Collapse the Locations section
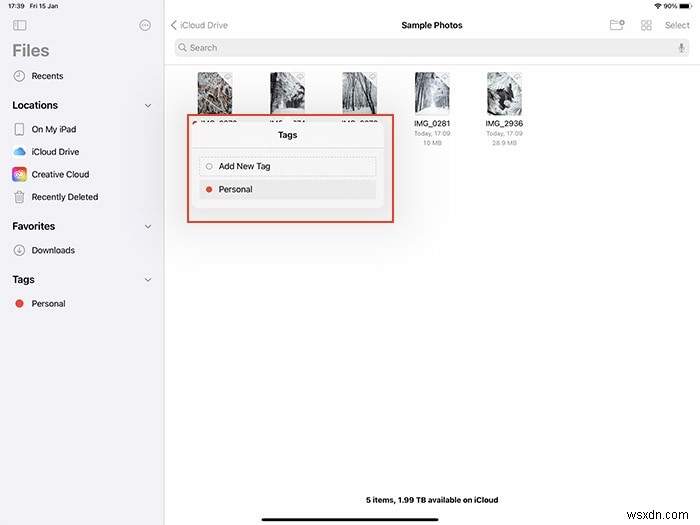The width and height of the screenshot is (700, 525). 148,106
